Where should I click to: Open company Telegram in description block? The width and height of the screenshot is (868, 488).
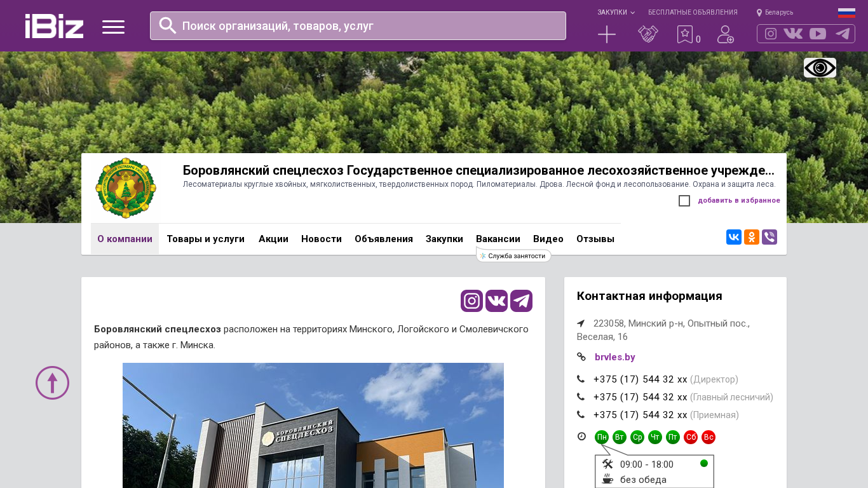pyautogui.click(x=521, y=301)
